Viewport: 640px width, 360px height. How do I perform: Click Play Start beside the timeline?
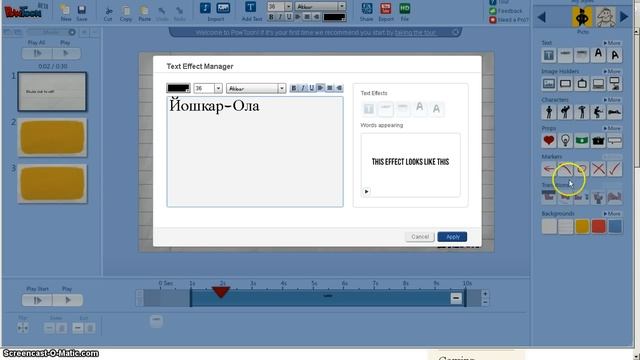pos(37,300)
